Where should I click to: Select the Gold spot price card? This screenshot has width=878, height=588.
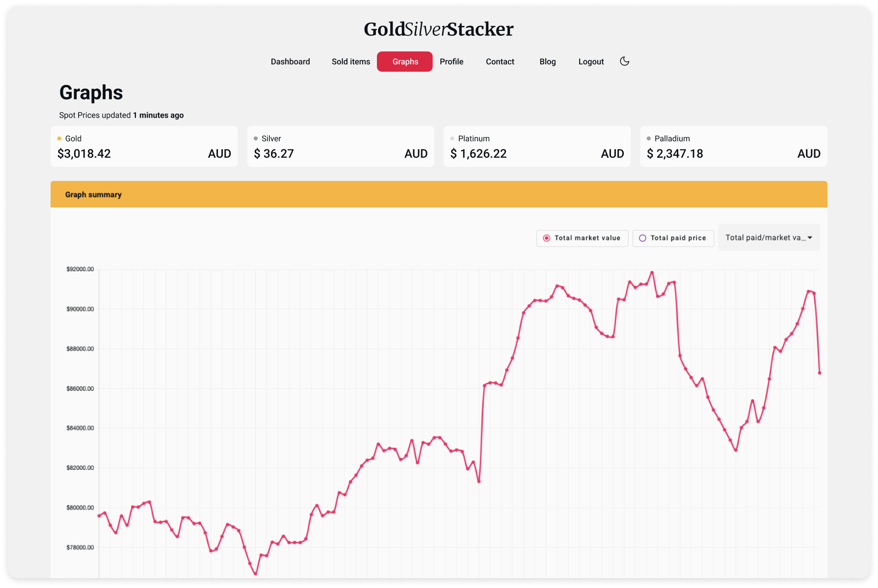[144, 147]
